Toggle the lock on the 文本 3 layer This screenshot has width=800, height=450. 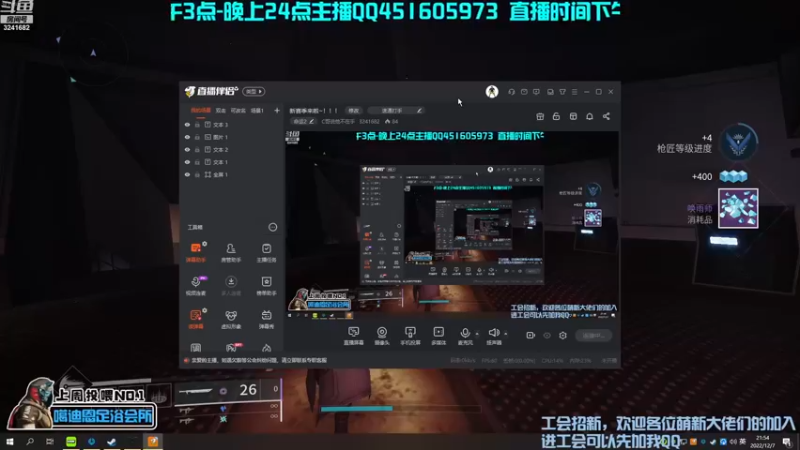[x=197, y=124]
